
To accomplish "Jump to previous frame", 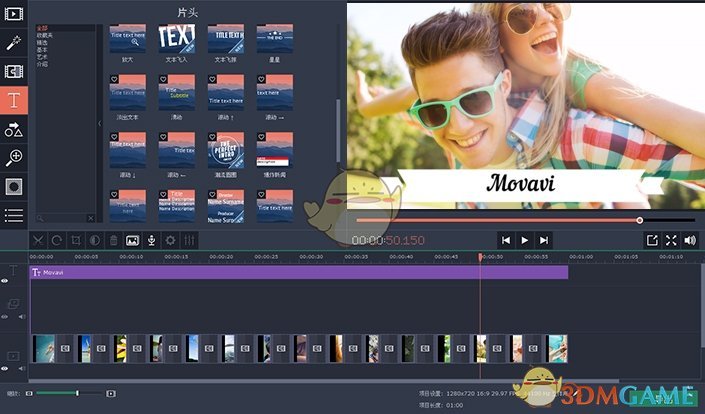I will point(506,240).
